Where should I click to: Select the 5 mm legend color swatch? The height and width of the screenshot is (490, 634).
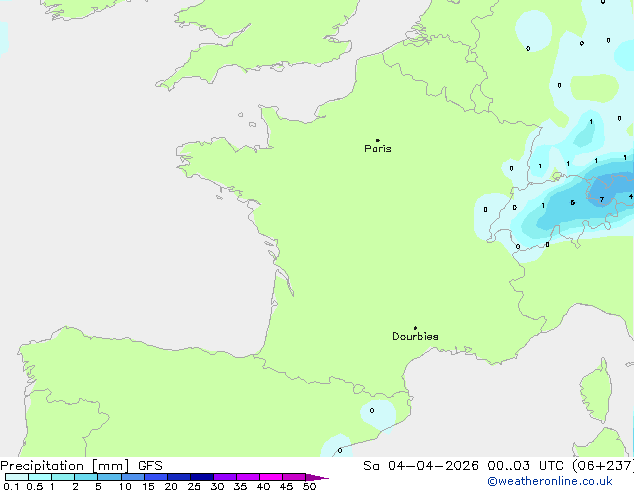tap(109, 477)
